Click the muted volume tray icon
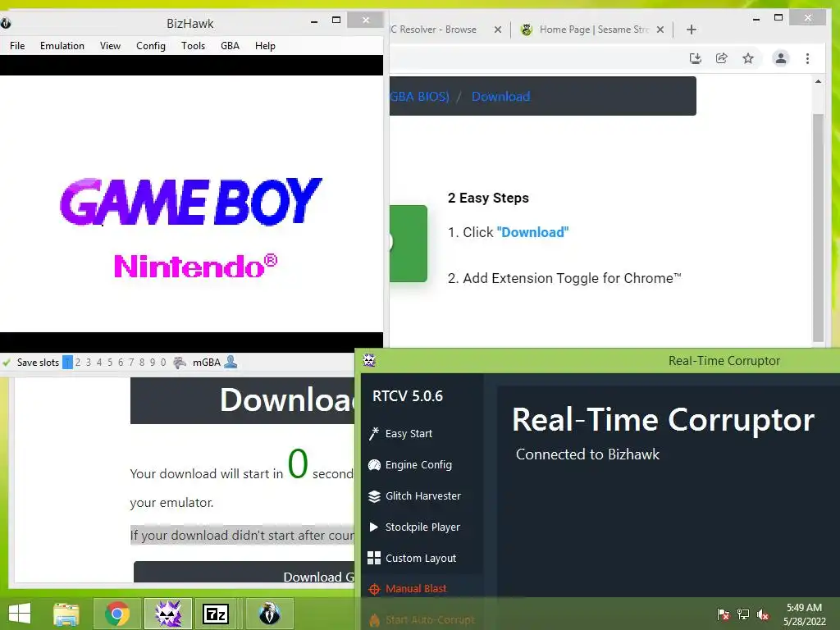The width and height of the screenshot is (840, 630). 763,614
